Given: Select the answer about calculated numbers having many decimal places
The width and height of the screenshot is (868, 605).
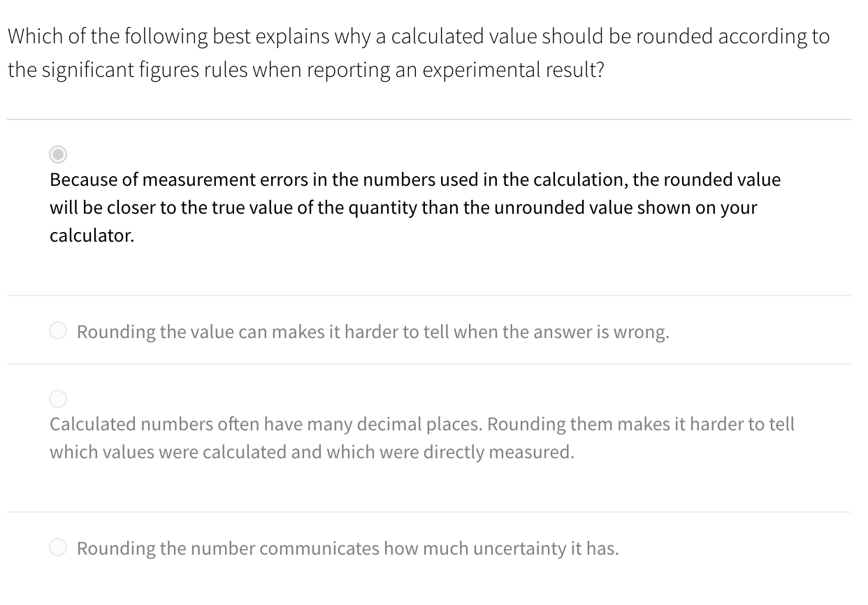Looking at the screenshot, I should pos(421,437).
